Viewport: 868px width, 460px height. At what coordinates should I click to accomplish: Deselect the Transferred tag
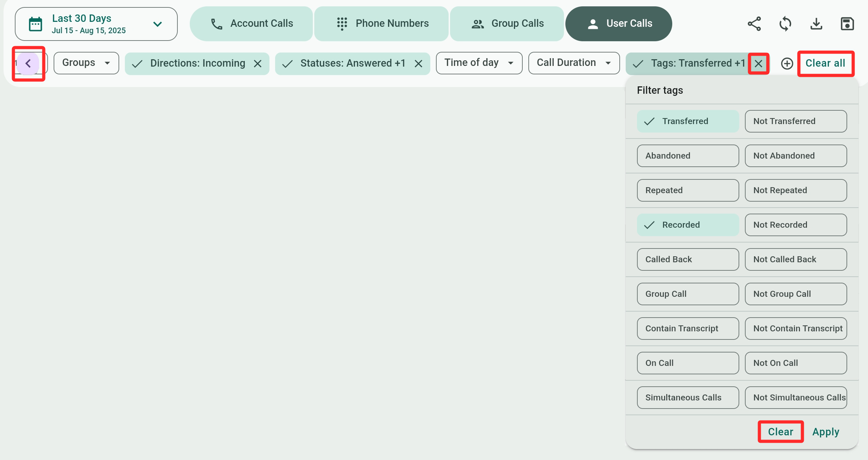click(x=687, y=121)
